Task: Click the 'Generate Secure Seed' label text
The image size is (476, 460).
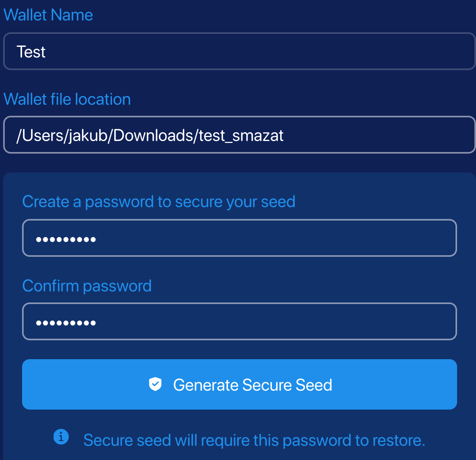Action: click(x=253, y=385)
